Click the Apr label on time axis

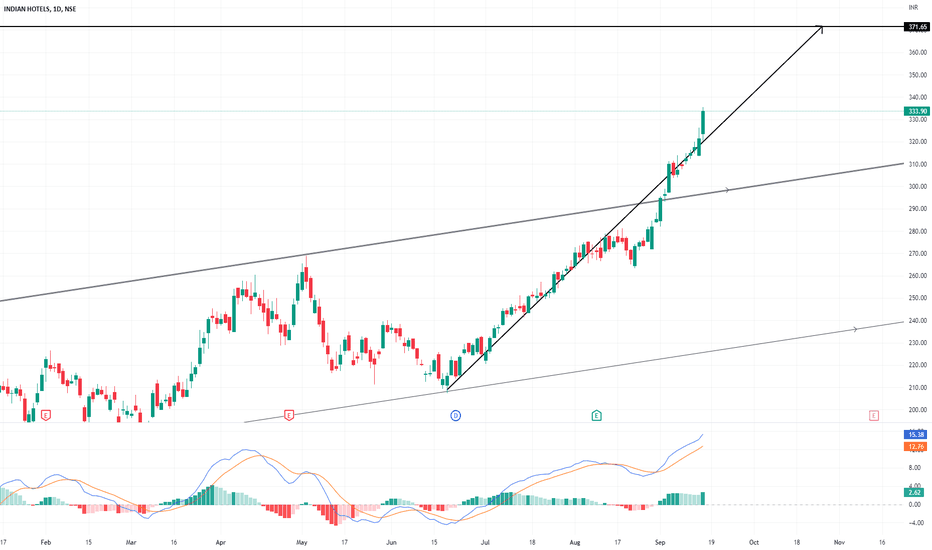click(x=221, y=542)
